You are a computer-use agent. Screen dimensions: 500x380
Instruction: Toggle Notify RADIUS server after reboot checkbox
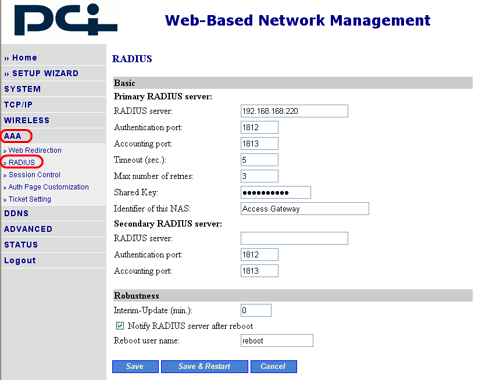pos(120,326)
